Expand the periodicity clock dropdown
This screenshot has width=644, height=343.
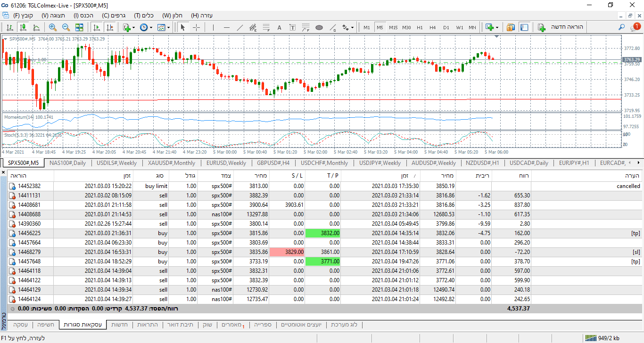tap(150, 27)
